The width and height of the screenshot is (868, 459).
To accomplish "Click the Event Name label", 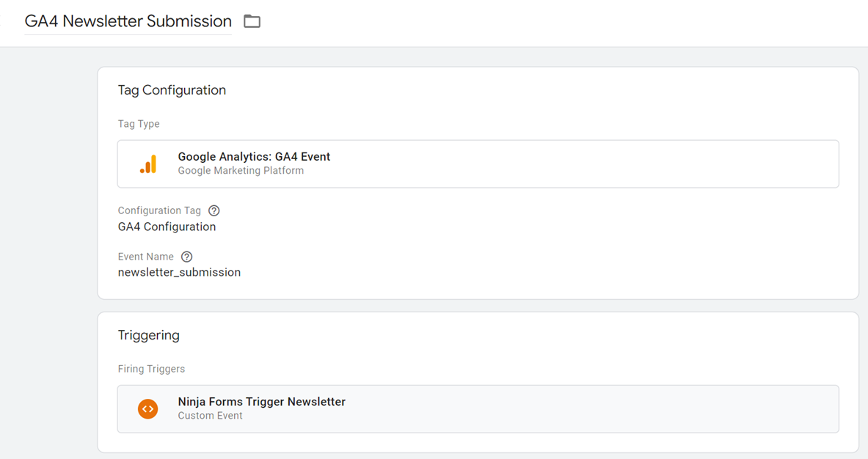I will pos(145,257).
